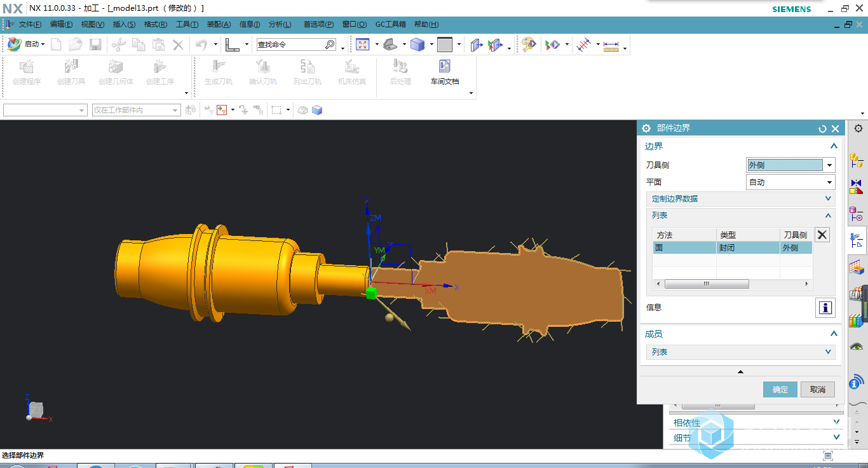Viewport: 868px width, 468px height.
Task: Click the rectangle selection mode icon
Action: 276,110
